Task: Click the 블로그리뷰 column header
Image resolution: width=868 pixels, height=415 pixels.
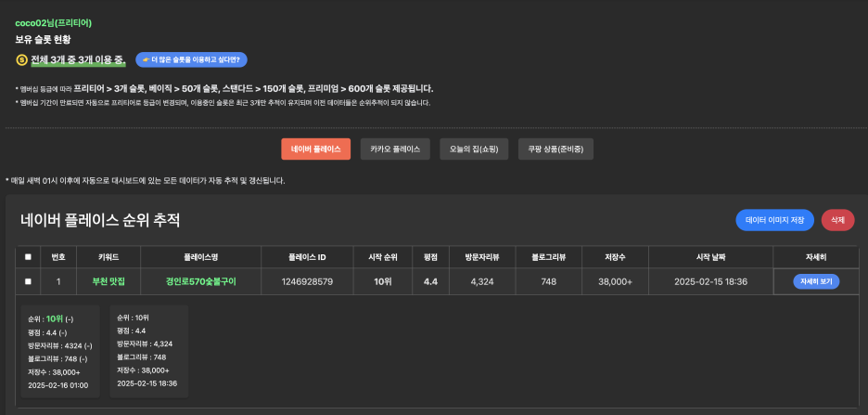Action: tap(549, 256)
